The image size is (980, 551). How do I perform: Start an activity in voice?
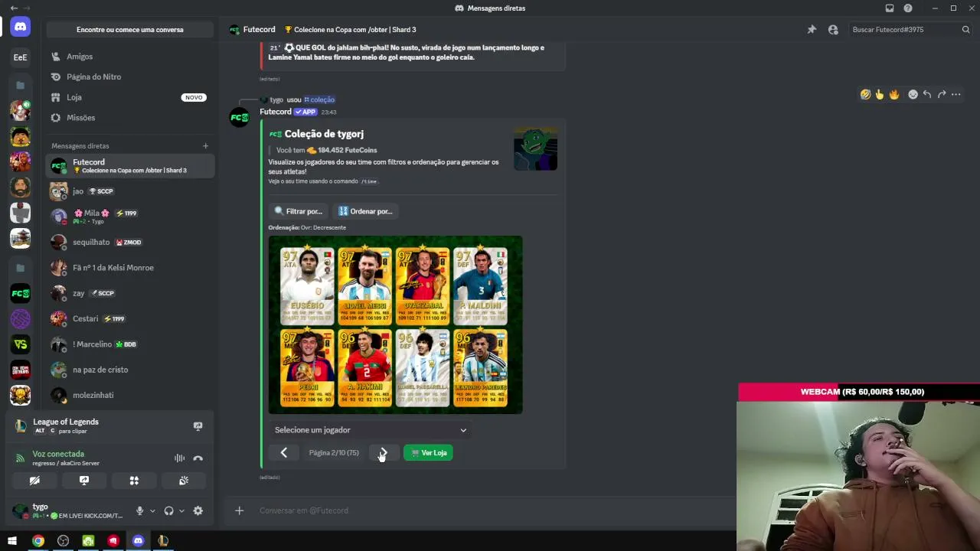click(x=134, y=481)
